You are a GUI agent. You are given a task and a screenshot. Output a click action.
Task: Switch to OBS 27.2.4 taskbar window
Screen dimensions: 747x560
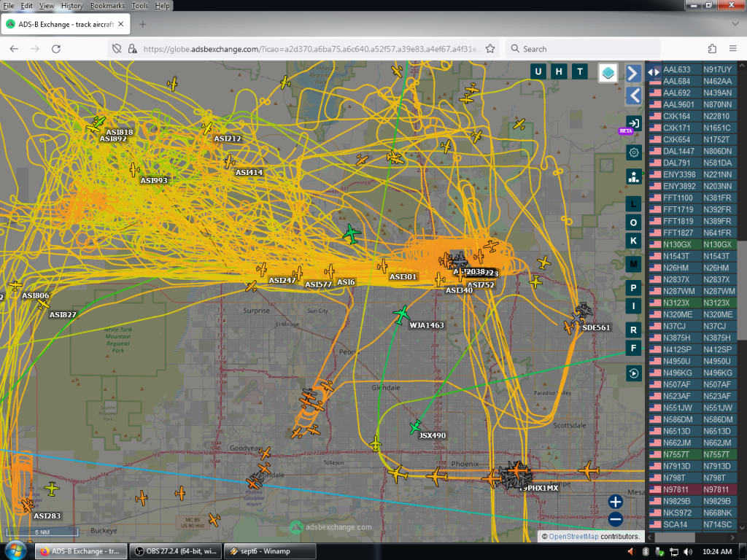click(x=176, y=551)
